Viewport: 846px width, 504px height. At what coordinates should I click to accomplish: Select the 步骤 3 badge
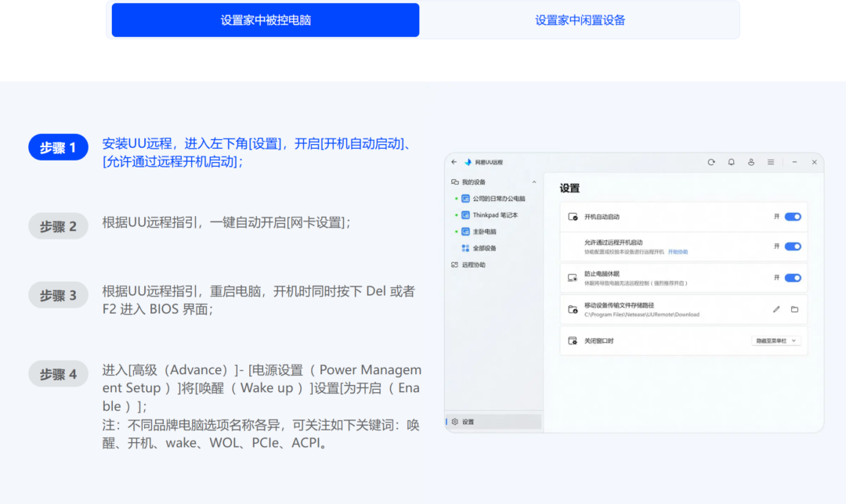click(x=58, y=295)
